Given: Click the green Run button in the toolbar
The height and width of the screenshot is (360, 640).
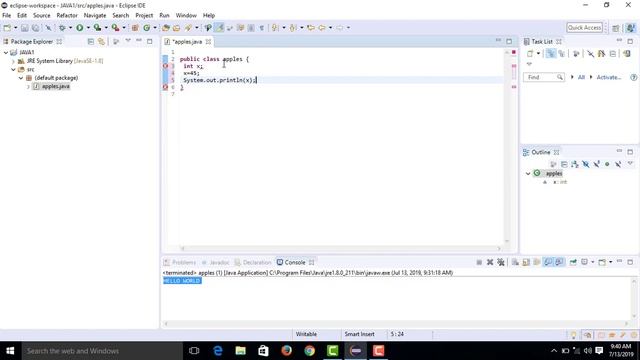Looking at the screenshot, I should tap(80, 28).
